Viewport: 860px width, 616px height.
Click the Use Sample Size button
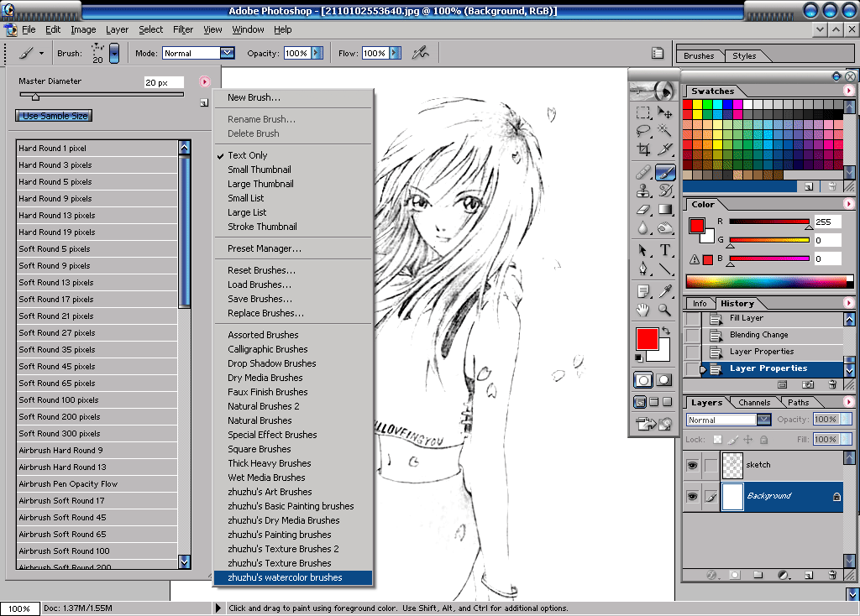(x=54, y=116)
